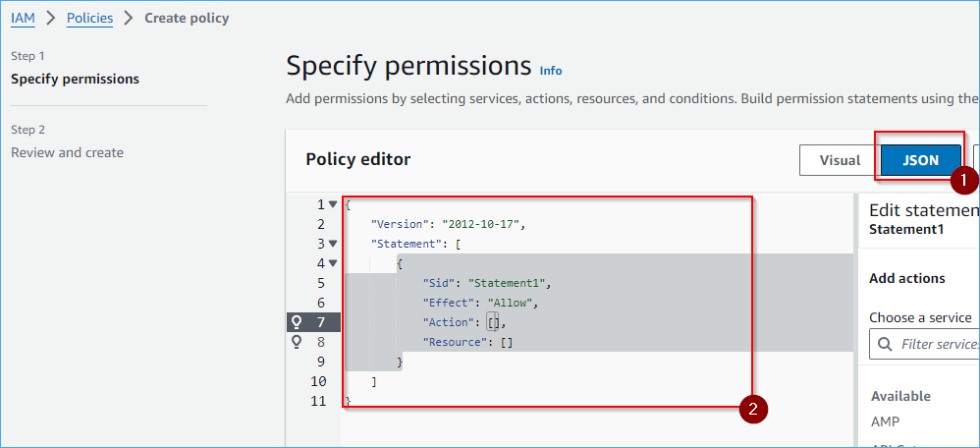Viewport: 980px width, 448px height.
Task: Click the red annotation marker numbered 2
Action: [x=752, y=410]
